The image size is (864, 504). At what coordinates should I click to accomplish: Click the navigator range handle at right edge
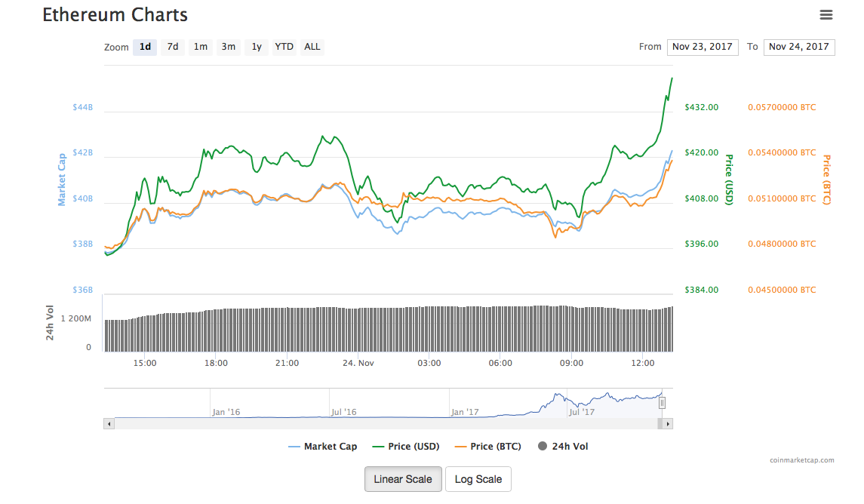(x=662, y=403)
